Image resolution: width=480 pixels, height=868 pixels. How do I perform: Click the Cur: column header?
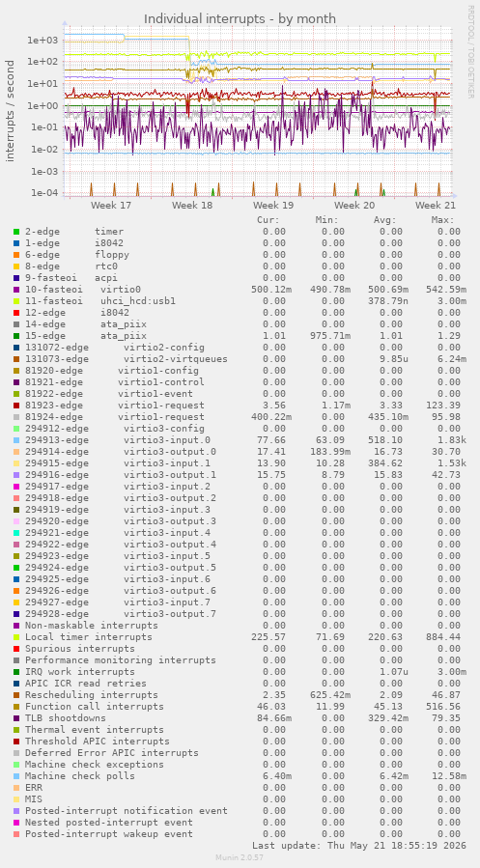(x=268, y=220)
